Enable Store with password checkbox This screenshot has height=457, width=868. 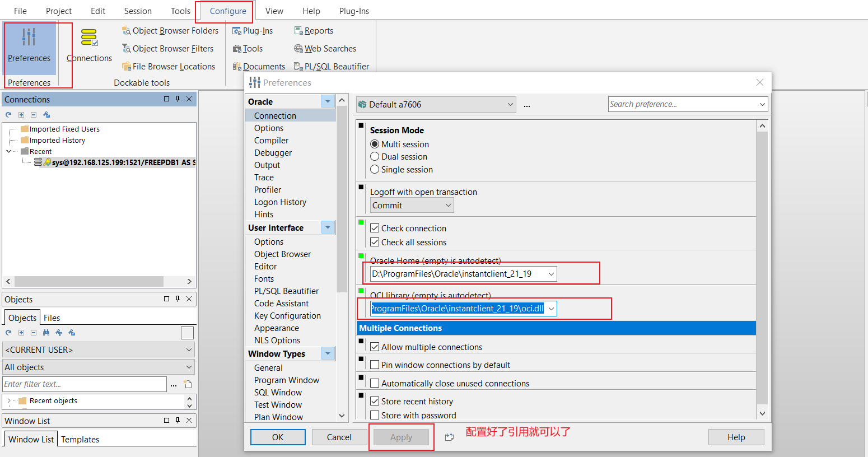(x=375, y=415)
